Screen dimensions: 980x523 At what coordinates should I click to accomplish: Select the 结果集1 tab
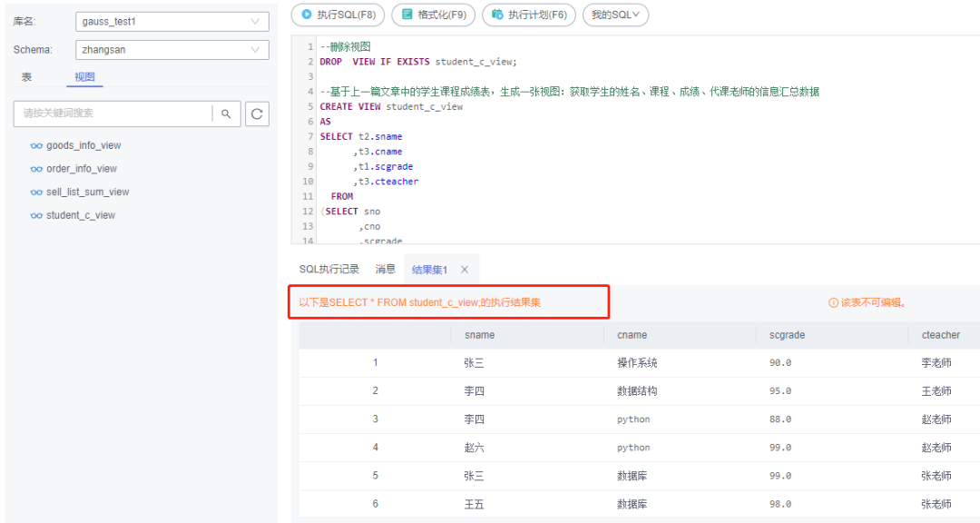(x=429, y=270)
